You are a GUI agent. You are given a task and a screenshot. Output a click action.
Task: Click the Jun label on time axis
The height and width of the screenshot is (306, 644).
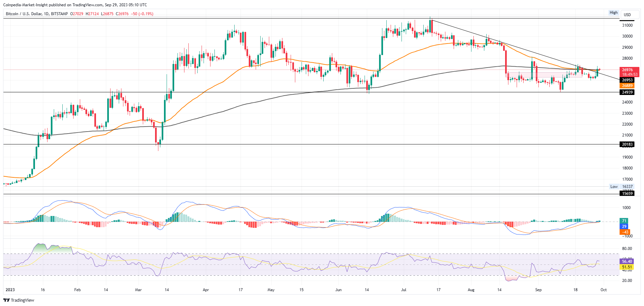click(x=338, y=290)
